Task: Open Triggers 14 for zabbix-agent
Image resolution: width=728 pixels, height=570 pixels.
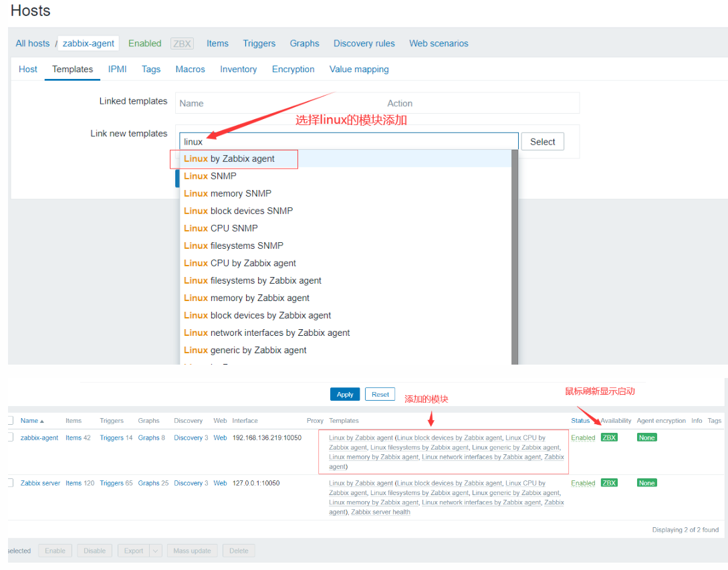Action: click(x=112, y=438)
